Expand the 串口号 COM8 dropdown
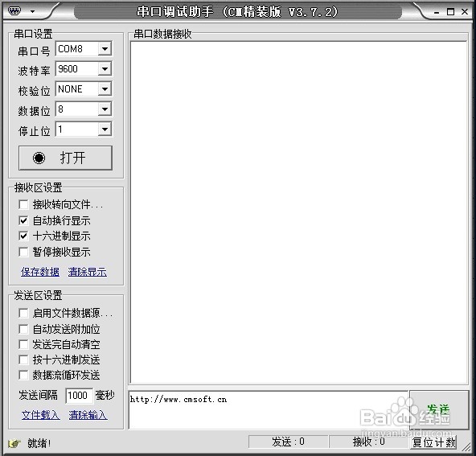 tap(105, 49)
